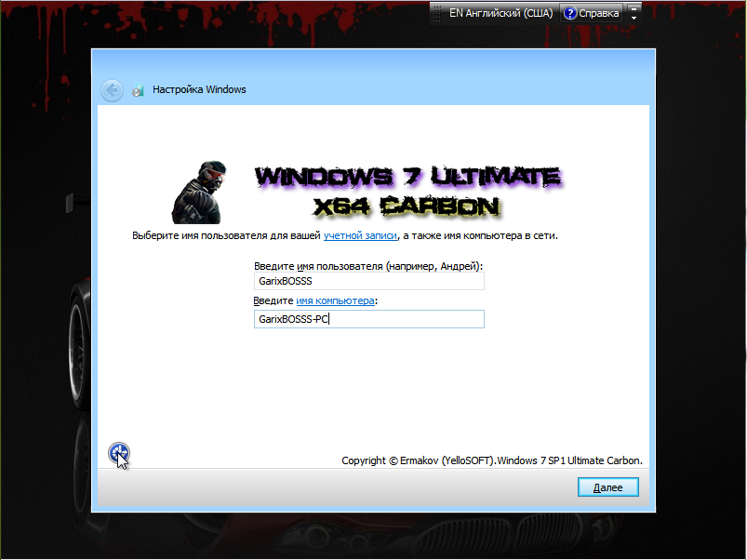The image size is (747, 560).
Task: Minimize the language bar
Action: [x=634, y=8]
